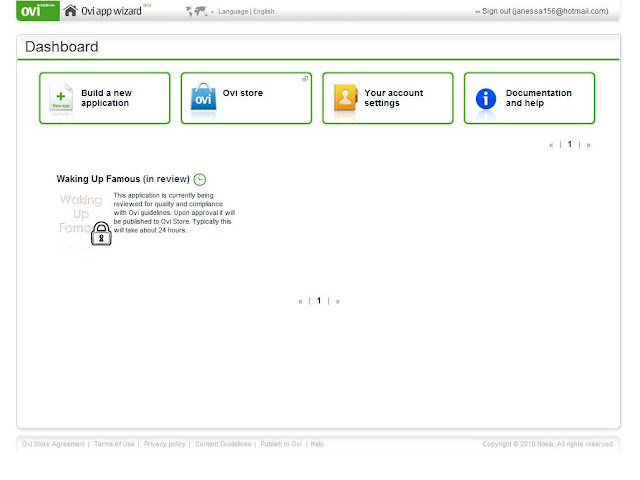This screenshot has height=480, width=640.
Task: Open Terms of Use footer link
Action: (114, 444)
